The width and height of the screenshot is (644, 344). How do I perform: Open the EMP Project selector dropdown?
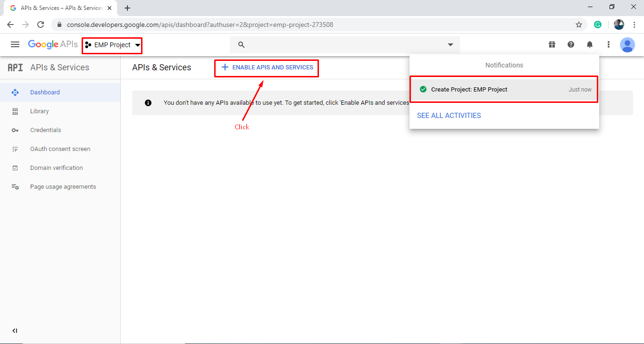(112, 45)
